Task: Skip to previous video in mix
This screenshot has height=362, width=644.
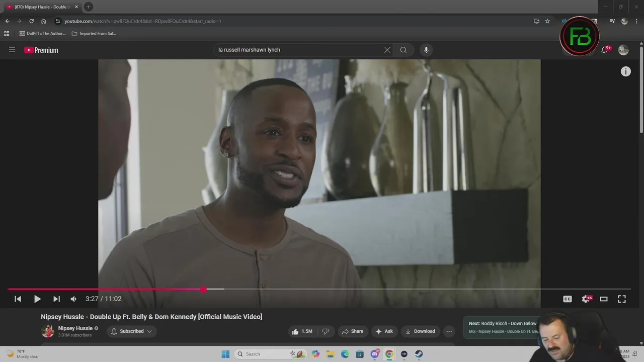Action: [18, 299]
